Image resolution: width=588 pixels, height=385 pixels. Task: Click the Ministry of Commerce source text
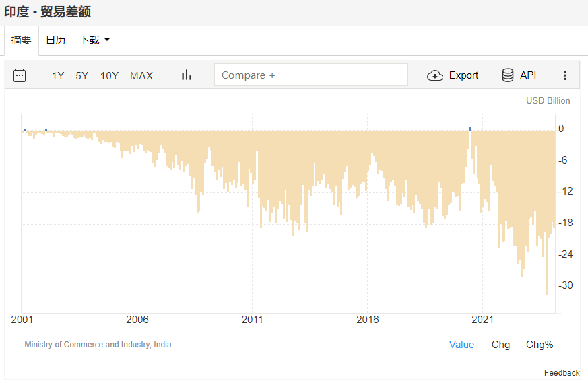click(98, 345)
